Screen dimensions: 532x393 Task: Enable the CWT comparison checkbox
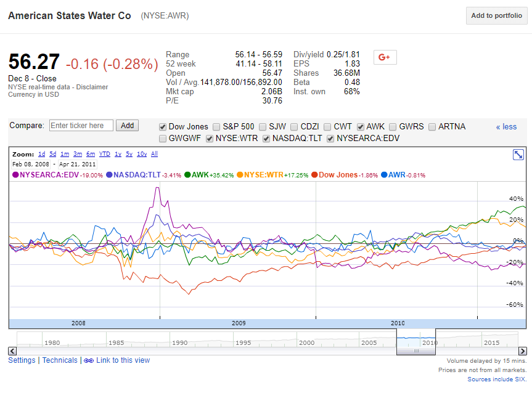(327, 127)
